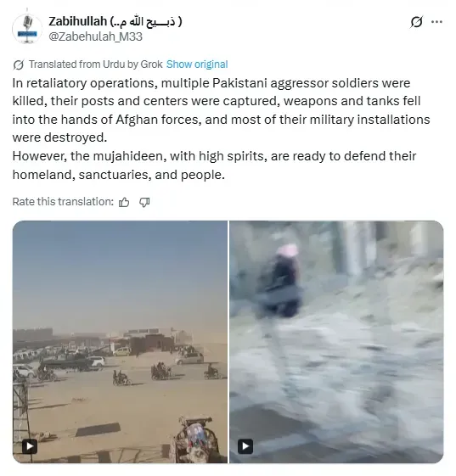Image resolution: width=456 pixels, height=476 pixels.
Task: Click Show original translation link
Action: (x=197, y=64)
